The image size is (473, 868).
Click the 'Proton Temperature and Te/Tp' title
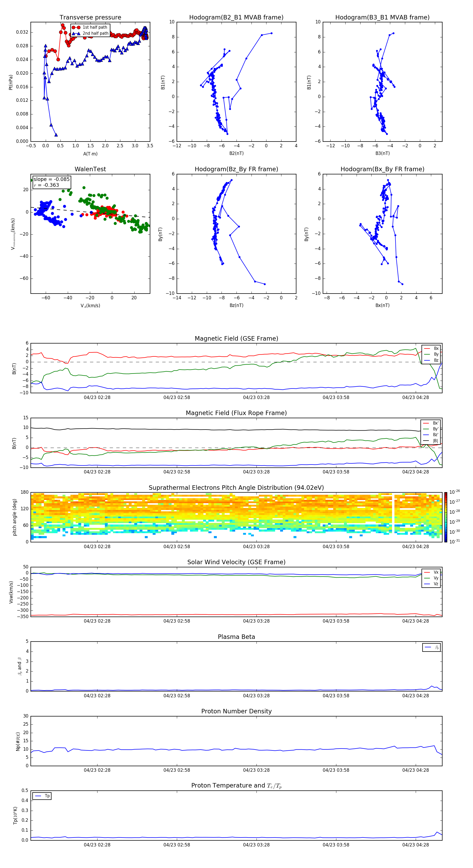point(236,786)
